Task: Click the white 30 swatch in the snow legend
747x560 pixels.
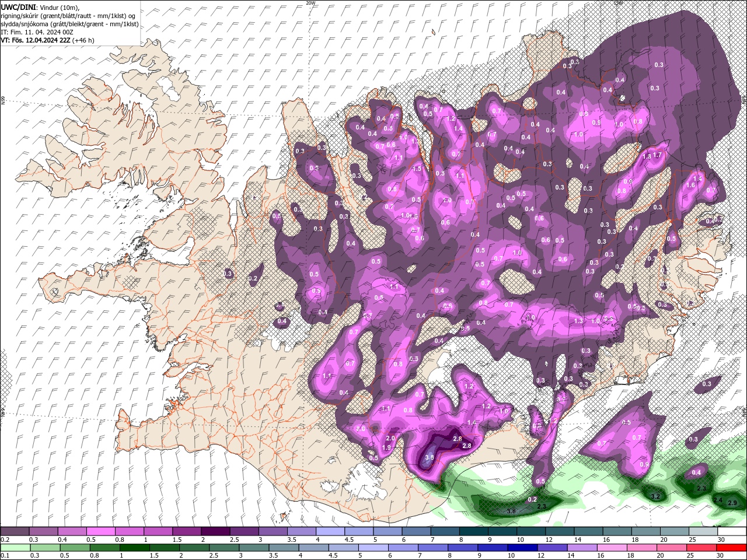Action: pyautogui.click(x=732, y=531)
